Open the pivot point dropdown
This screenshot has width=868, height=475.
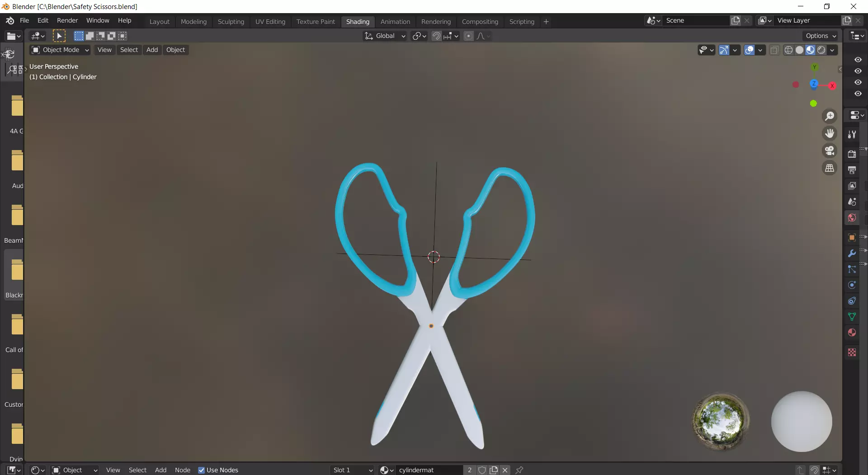[x=419, y=36]
